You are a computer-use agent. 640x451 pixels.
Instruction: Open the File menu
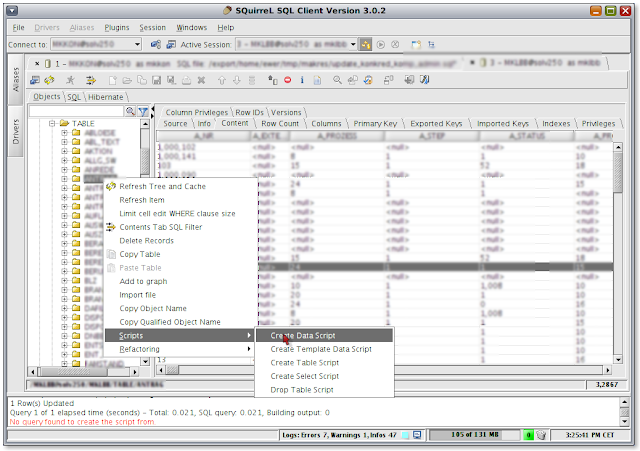[x=18, y=27]
